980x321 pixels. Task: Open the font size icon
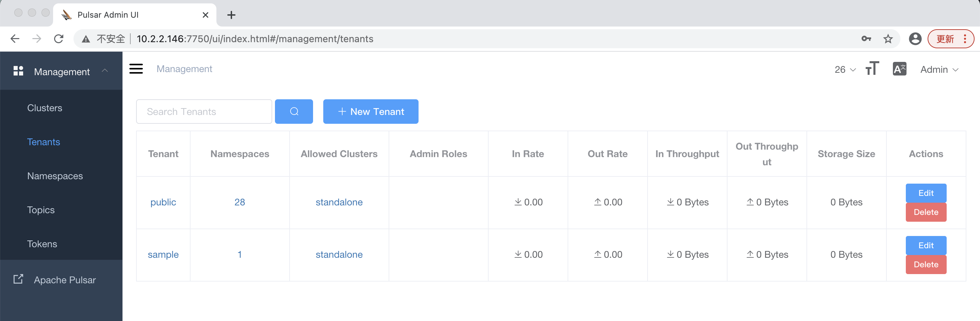[x=872, y=69]
